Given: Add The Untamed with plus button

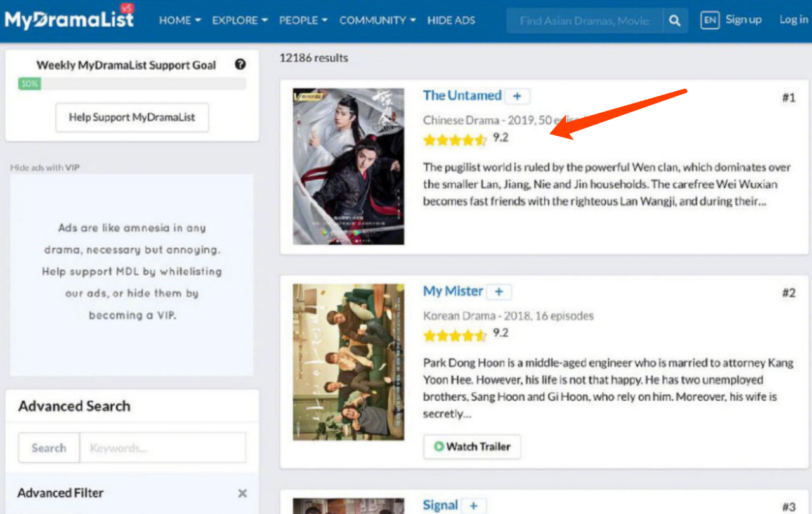Looking at the screenshot, I should [x=517, y=96].
